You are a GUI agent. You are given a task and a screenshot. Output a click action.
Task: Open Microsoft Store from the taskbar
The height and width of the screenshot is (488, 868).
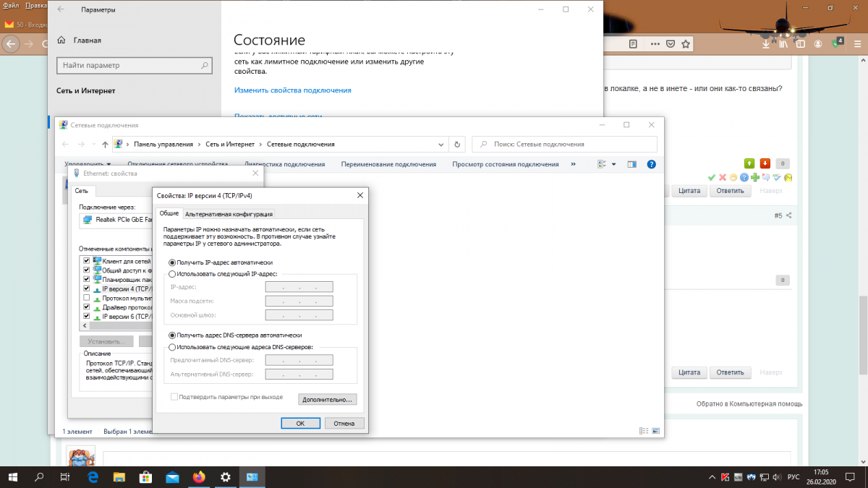click(x=145, y=477)
